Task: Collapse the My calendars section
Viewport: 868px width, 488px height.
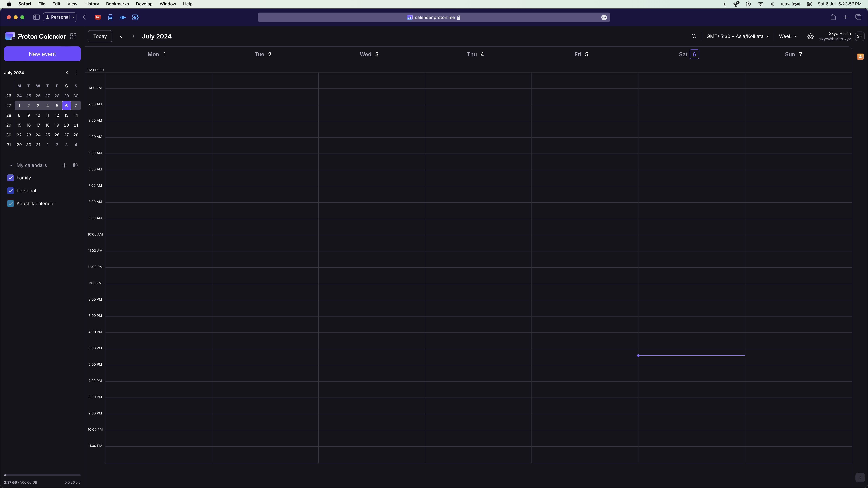Action: [x=11, y=165]
